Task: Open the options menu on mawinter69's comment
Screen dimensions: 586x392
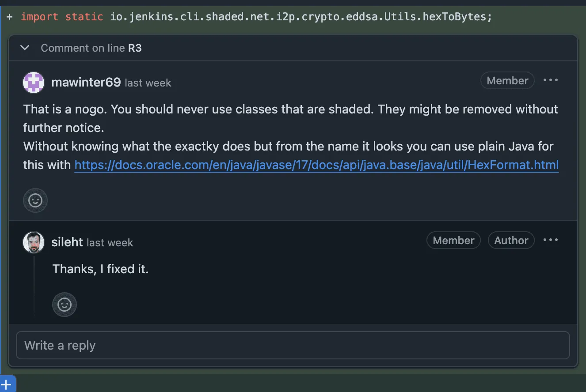Action: point(551,80)
